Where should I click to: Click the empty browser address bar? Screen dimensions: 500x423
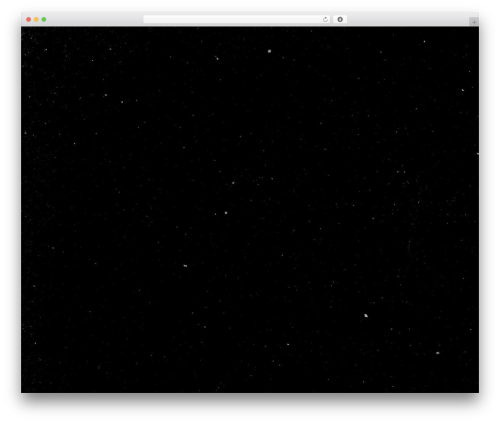237,20
